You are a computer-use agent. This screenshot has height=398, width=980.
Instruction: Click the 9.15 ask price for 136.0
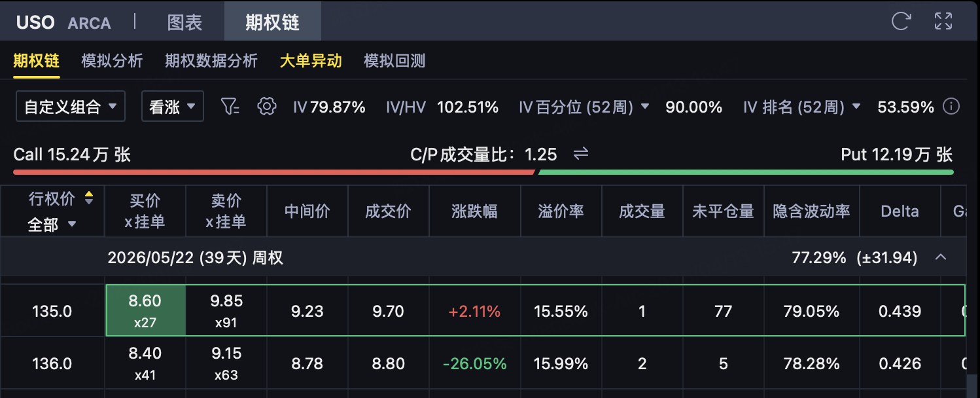(x=226, y=363)
